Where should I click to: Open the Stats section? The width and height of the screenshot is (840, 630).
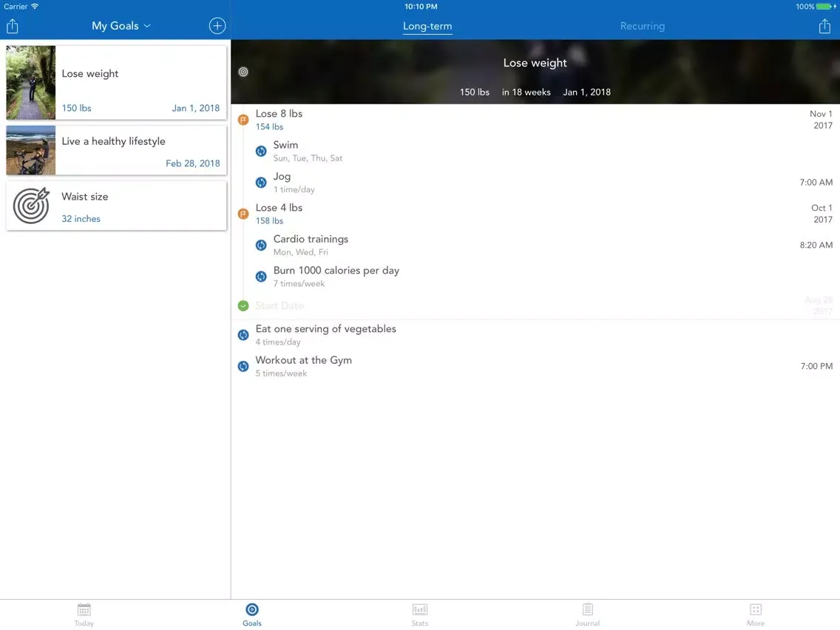click(419, 614)
